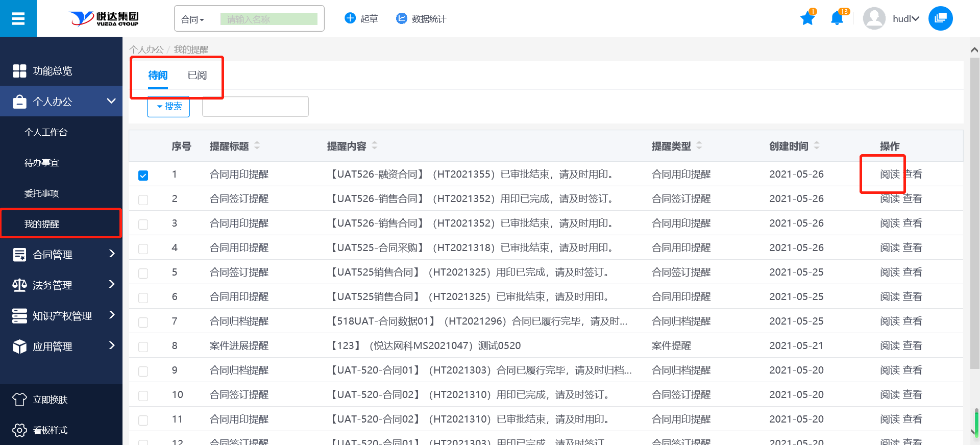This screenshot has width=980, height=445.
Task: Open 功能总览 in the sidebar
Action: point(52,71)
